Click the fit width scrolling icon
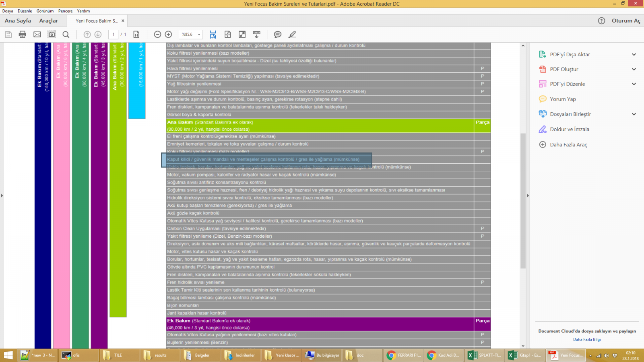Viewport: 644px width, 362px height. (213, 35)
